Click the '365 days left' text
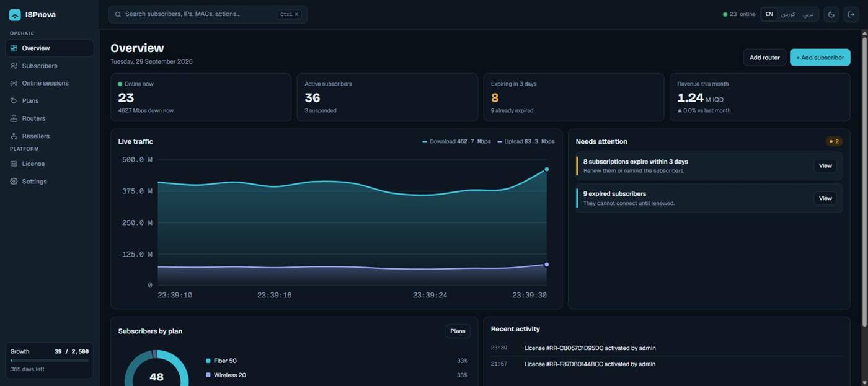 click(27, 369)
